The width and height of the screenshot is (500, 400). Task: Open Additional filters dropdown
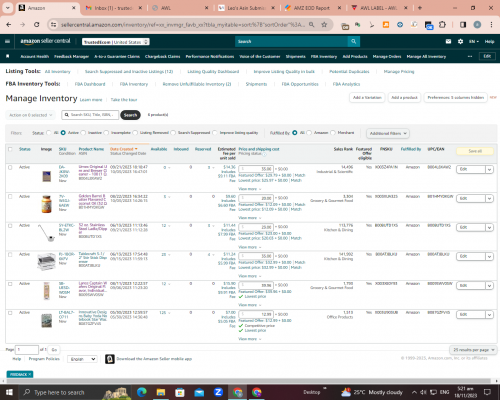388,133
